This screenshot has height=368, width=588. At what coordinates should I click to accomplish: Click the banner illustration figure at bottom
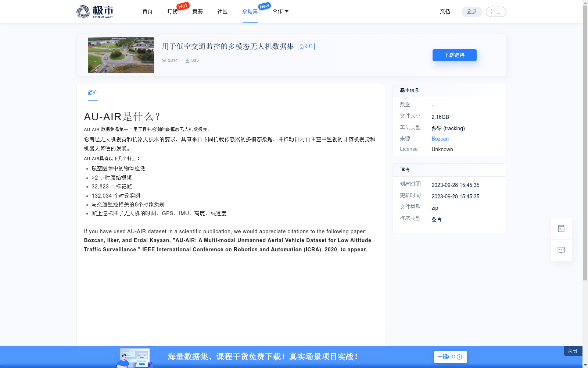tap(135, 357)
